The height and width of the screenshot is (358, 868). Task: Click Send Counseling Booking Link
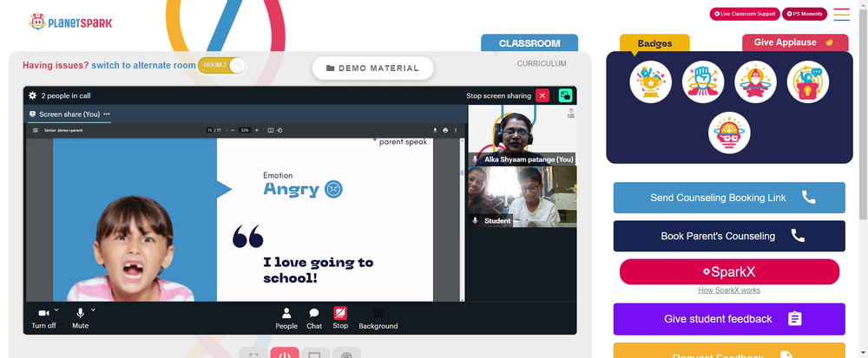pyautogui.click(x=729, y=198)
